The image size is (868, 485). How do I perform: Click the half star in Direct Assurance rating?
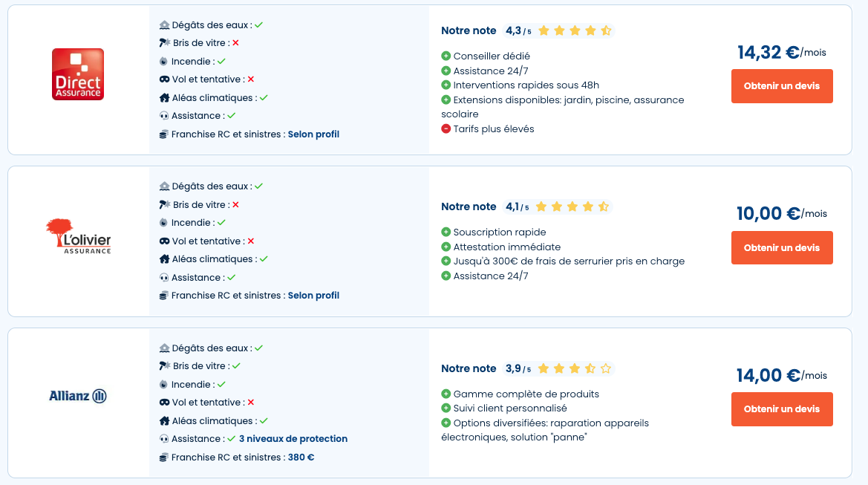click(607, 30)
